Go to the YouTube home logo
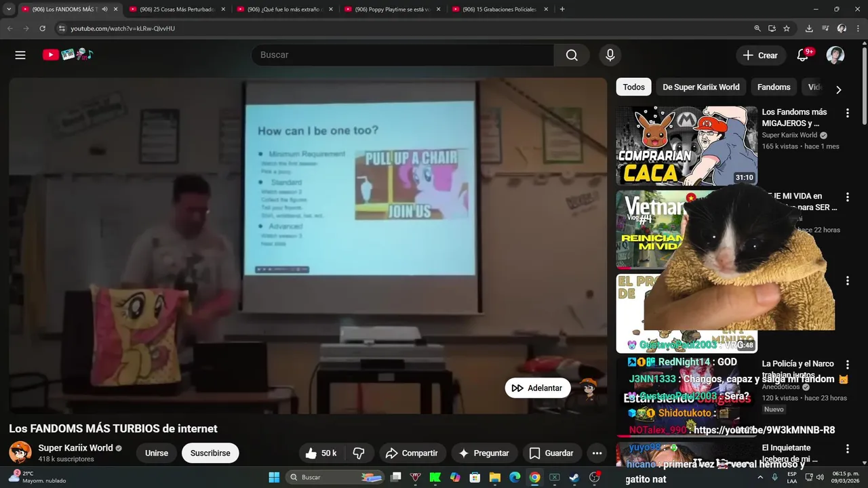Viewport: 868px width, 488px height. click(x=68, y=55)
